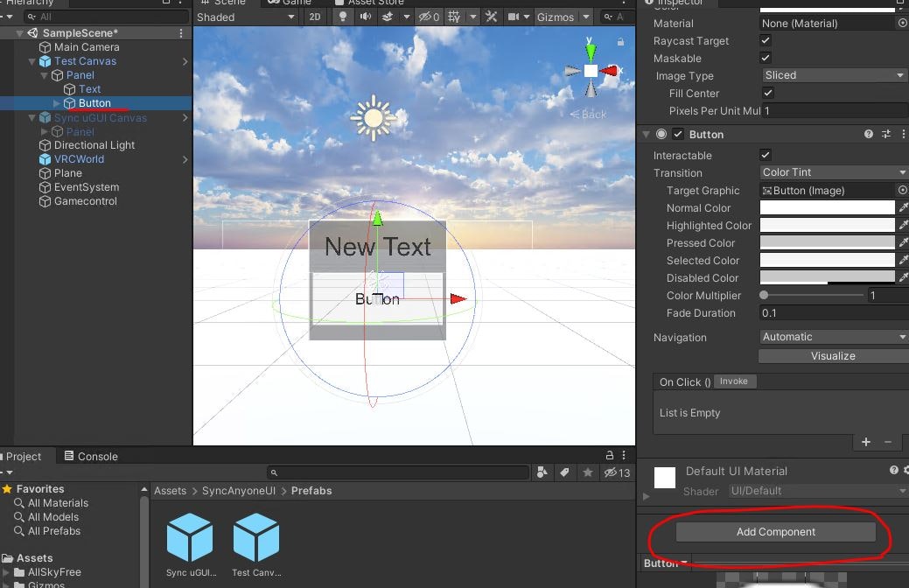Open Navigation Automatic dropdown
The height and width of the screenshot is (588, 909).
click(834, 337)
